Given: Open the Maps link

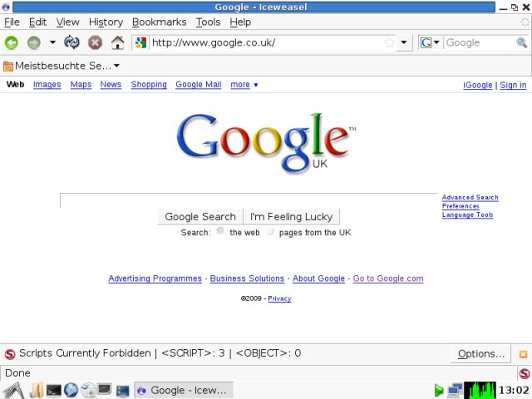Looking at the screenshot, I should pyautogui.click(x=81, y=85).
